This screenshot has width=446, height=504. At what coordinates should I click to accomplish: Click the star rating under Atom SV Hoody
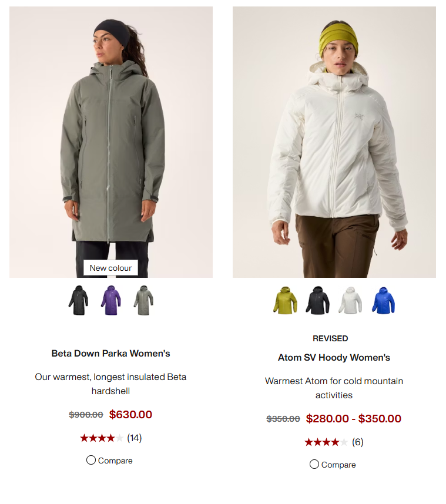pyautogui.click(x=326, y=442)
